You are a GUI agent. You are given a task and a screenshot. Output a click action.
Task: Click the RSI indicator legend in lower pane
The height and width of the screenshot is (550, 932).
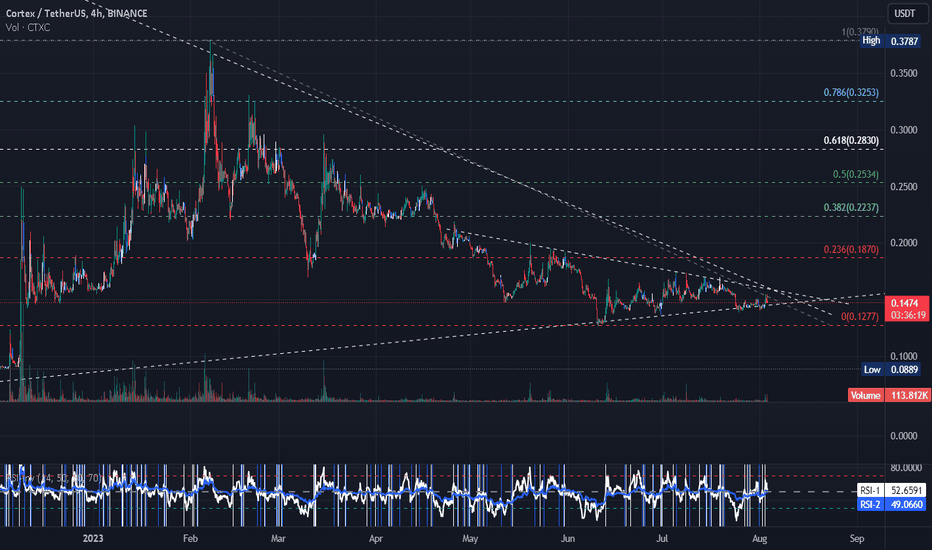53,477
